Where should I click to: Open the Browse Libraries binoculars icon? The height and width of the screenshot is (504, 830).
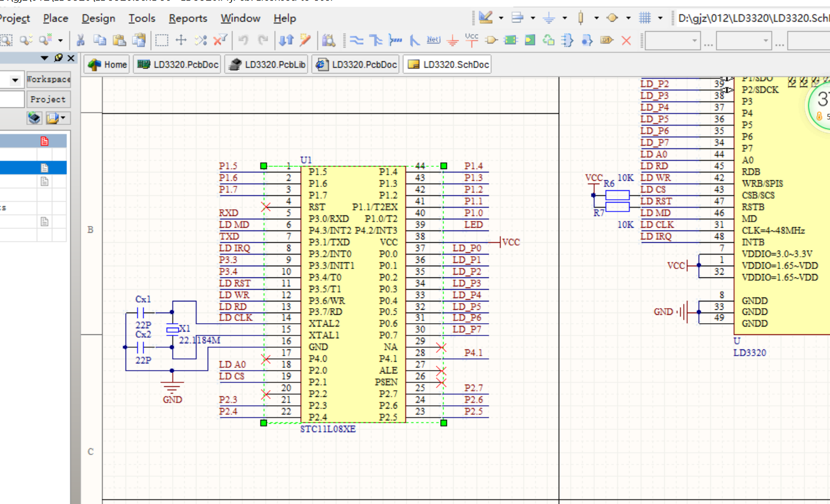(x=329, y=40)
